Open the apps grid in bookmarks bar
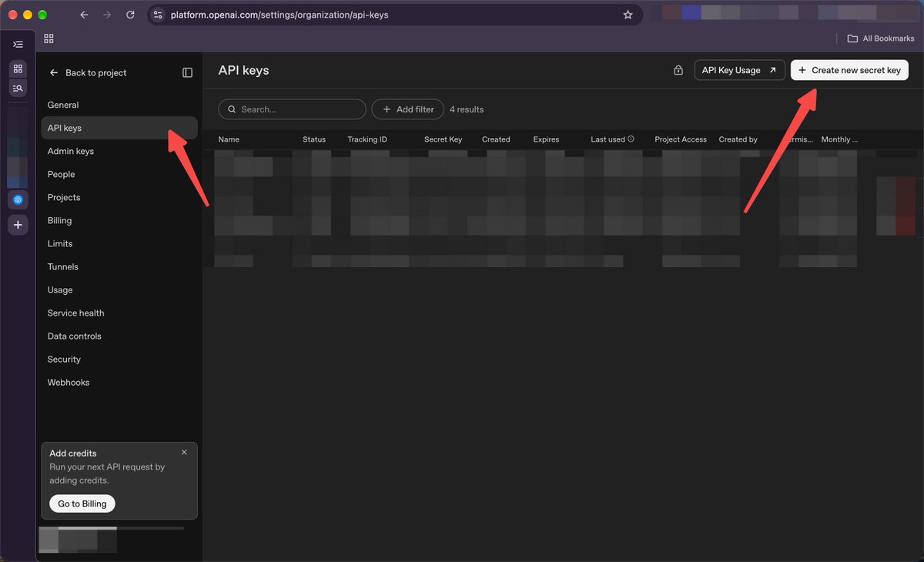The width and height of the screenshot is (924, 562). coord(49,38)
